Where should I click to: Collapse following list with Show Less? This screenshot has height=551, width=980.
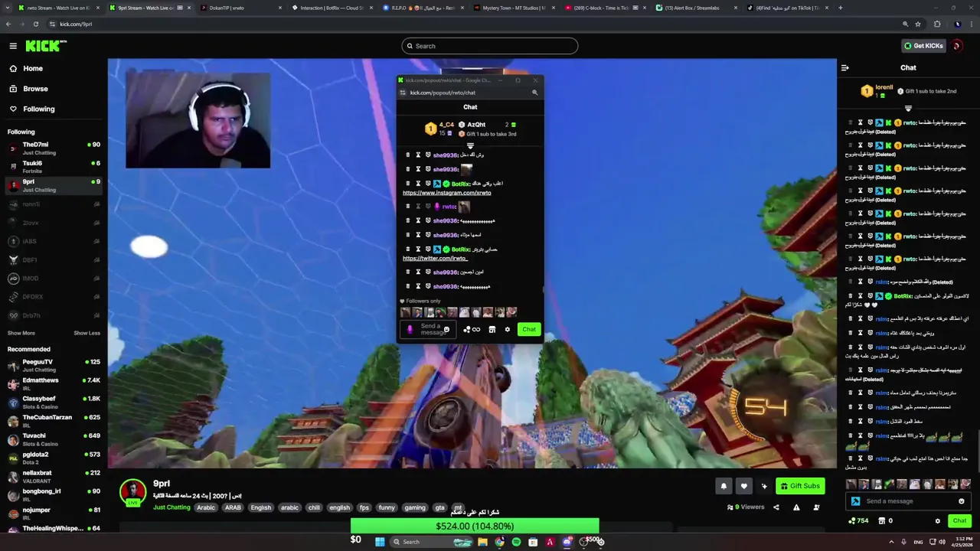(87, 333)
